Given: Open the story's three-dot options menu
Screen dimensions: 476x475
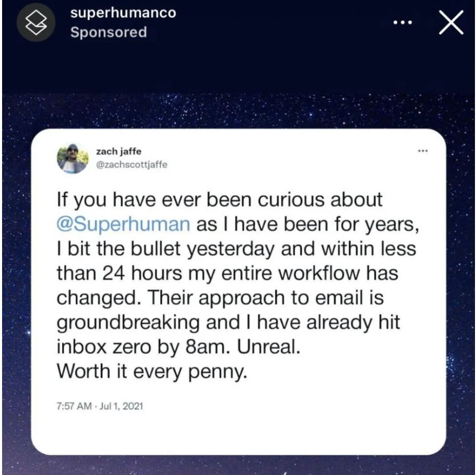Looking at the screenshot, I should 403,22.
